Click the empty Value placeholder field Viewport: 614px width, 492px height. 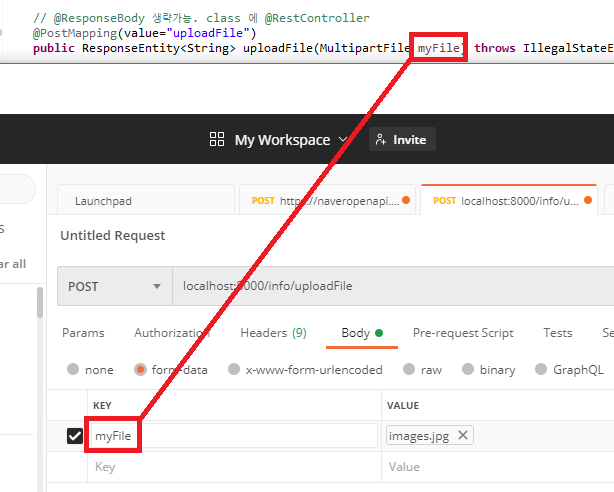pyautogui.click(x=498, y=467)
